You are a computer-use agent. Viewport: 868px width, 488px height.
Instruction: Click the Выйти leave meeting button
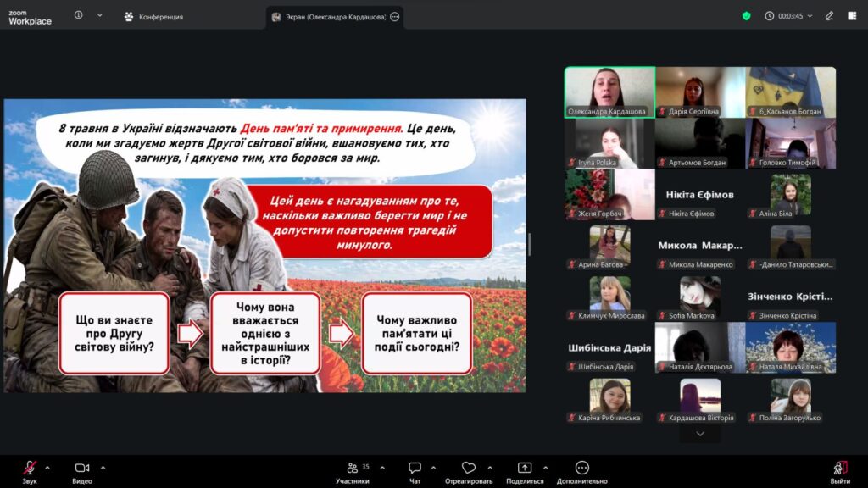pos(840,473)
